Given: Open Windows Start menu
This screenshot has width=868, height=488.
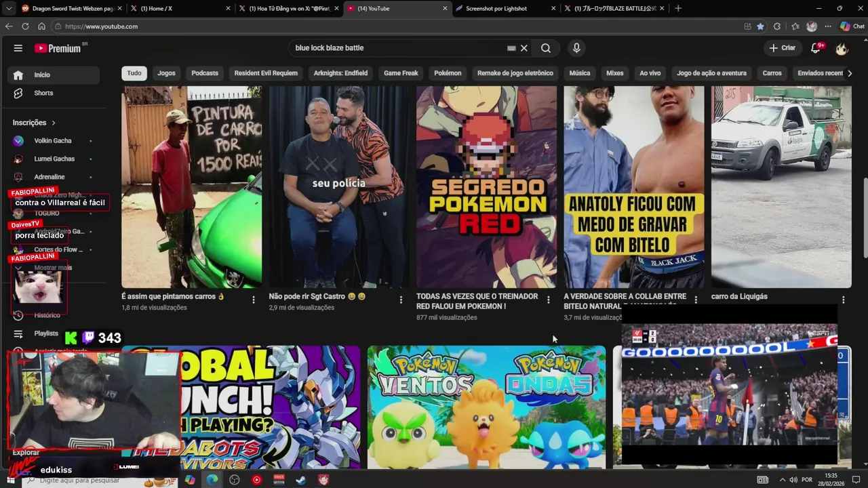Looking at the screenshot, I should click(12, 480).
